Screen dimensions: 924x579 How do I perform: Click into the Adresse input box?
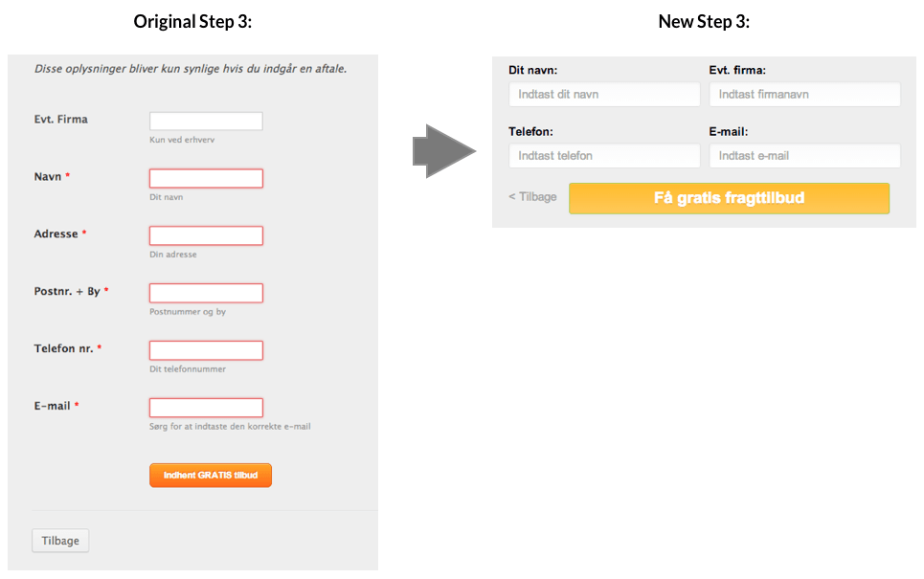pyautogui.click(x=206, y=236)
